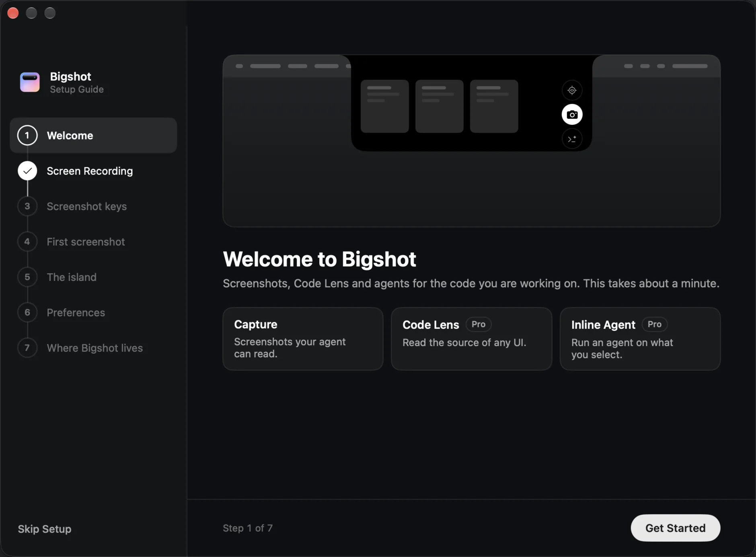Image resolution: width=756 pixels, height=557 pixels.
Task: Go to the Screenshot keys step
Action: 93,206
